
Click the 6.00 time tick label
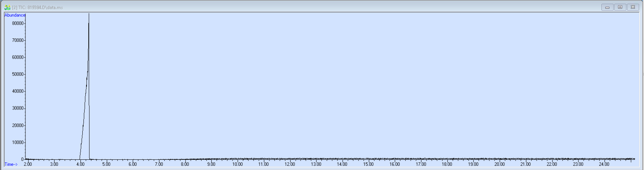133,164
